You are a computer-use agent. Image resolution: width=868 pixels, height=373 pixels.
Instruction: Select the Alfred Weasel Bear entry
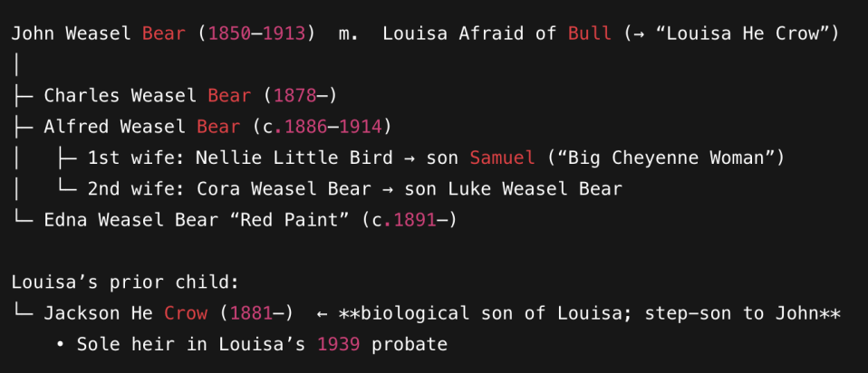click(142, 127)
